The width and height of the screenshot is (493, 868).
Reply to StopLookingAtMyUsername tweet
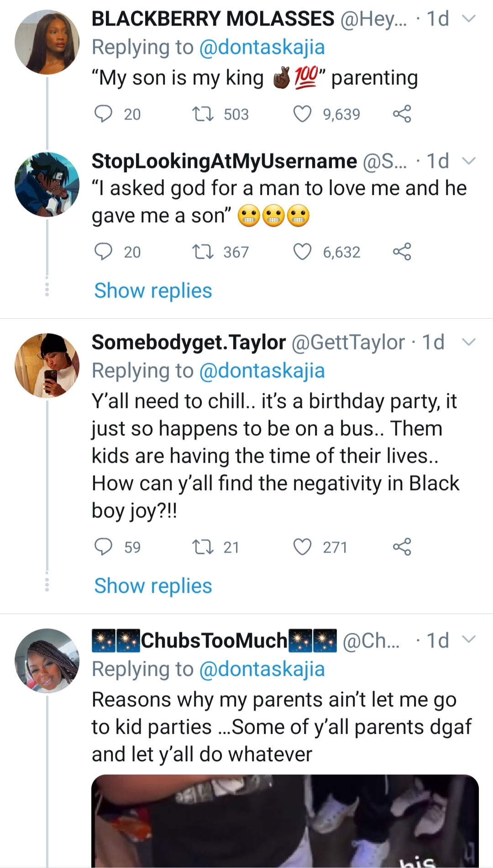(x=104, y=251)
